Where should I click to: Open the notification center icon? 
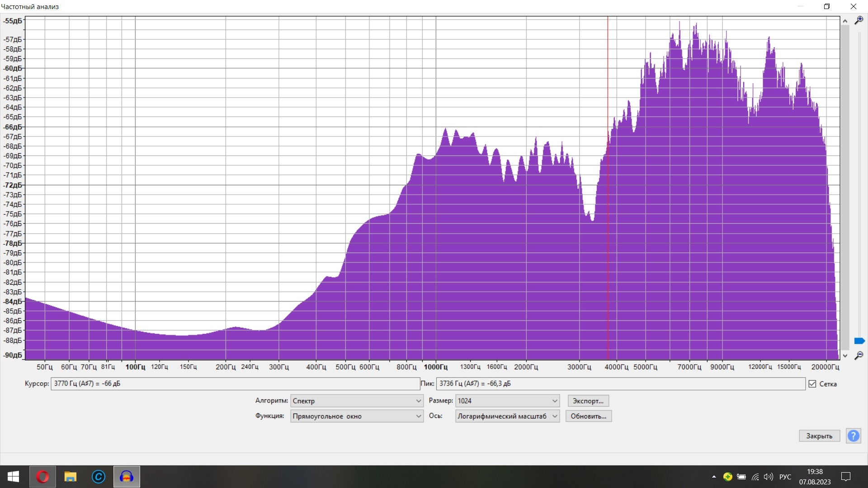coord(845,477)
